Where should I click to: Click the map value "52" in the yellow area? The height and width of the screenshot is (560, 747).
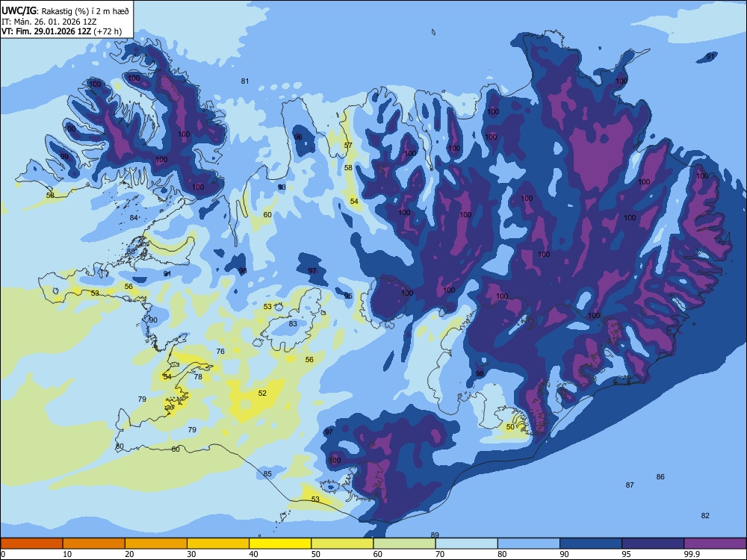(262, 393)
